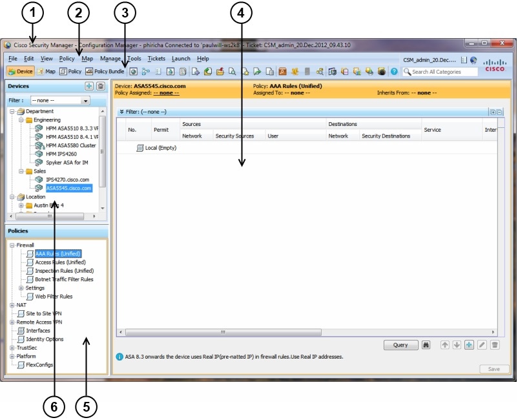This screenshot has height=420, width=529.
Task: Open the Tickets menu
Action: click(x=156, y=58)
